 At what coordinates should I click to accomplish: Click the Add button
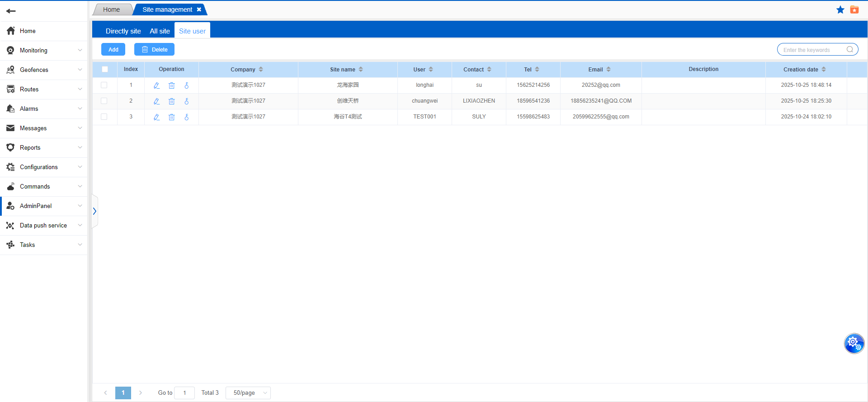click(113, 49)
